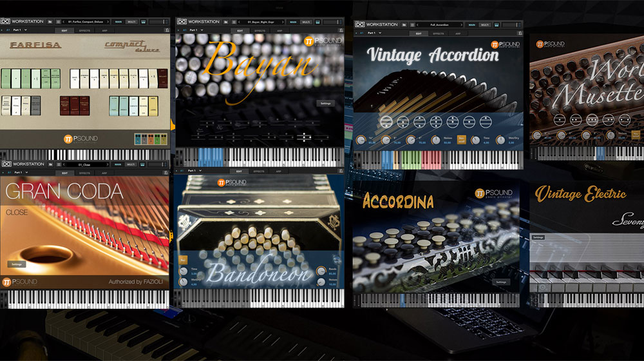Select first register circle in Vintage Accordion
The image size is (644, 361).
386,122
